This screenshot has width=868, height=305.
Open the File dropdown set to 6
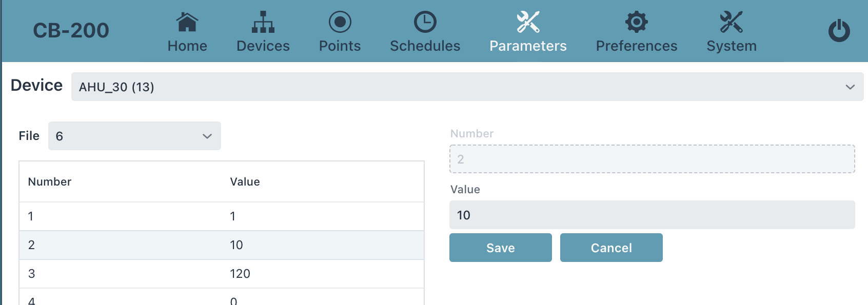point(134,136)
